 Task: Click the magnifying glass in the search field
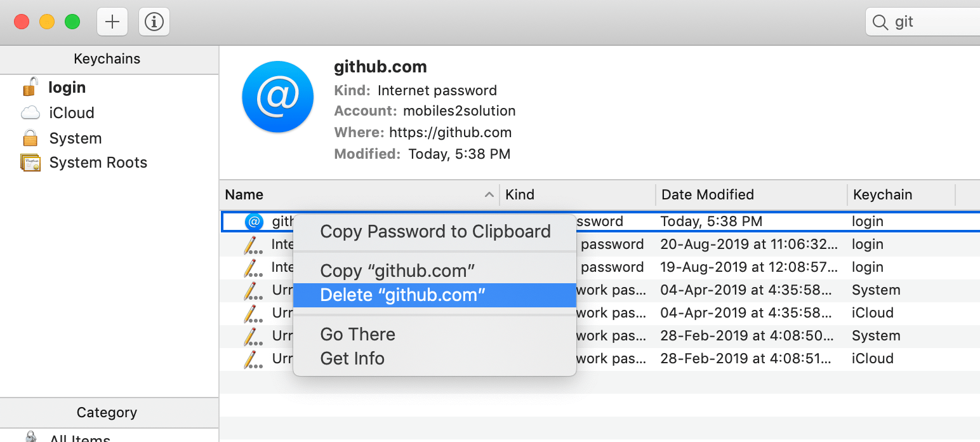880,21
